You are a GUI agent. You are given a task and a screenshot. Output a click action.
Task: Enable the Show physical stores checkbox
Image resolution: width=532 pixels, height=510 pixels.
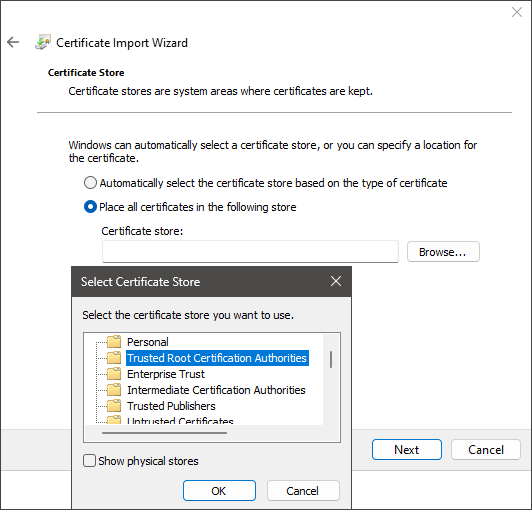point(90,461)
